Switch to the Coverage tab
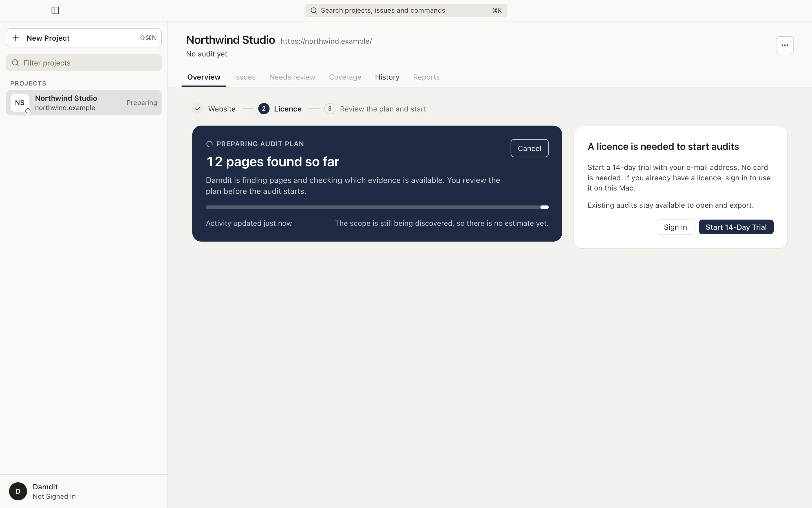This screenshot has height=508, width=812. [345, 77]
